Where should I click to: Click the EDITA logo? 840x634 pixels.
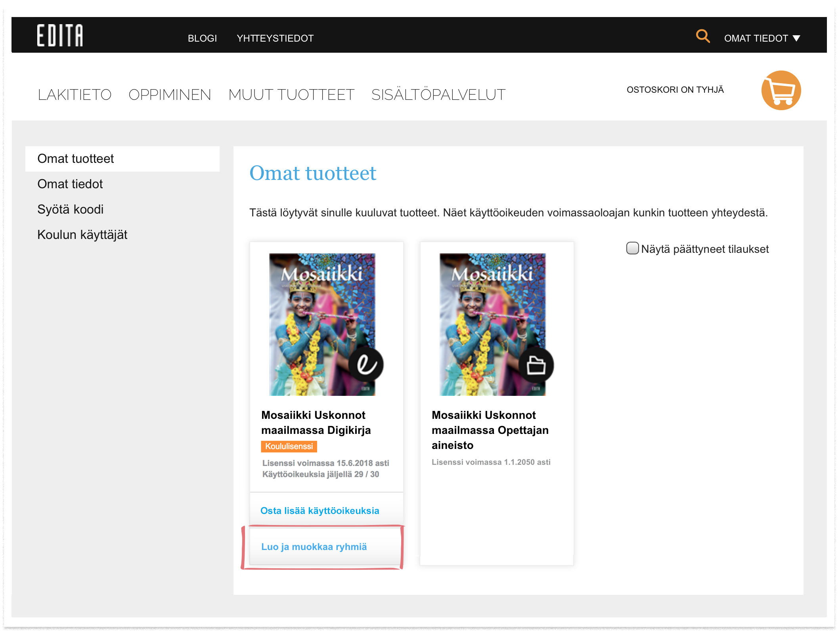coord(60,35)
